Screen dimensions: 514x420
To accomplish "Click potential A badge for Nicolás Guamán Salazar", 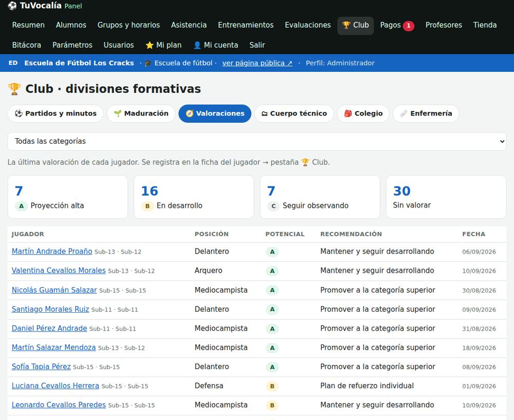I will 272,291.
